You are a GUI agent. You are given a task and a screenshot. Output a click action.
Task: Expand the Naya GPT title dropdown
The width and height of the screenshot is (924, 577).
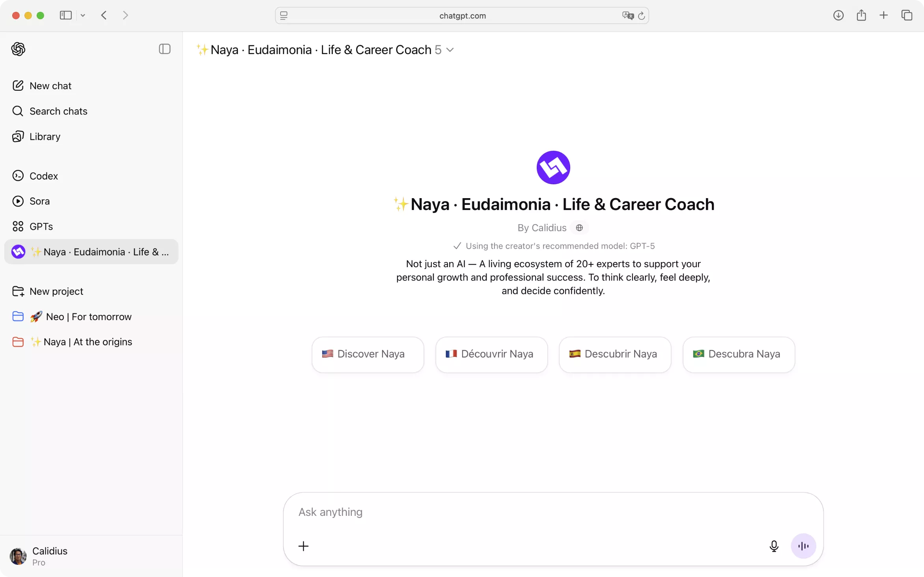(x=450, y=50)
